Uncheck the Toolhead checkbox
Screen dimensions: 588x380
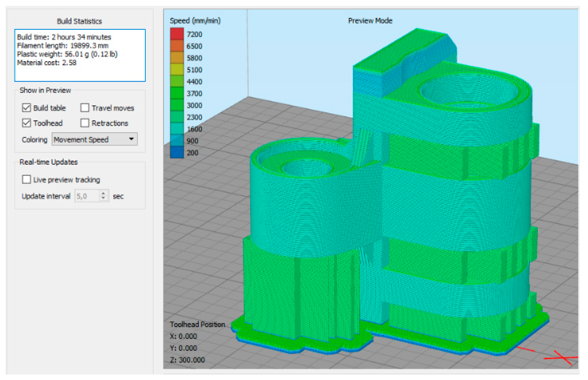[27, 123]
